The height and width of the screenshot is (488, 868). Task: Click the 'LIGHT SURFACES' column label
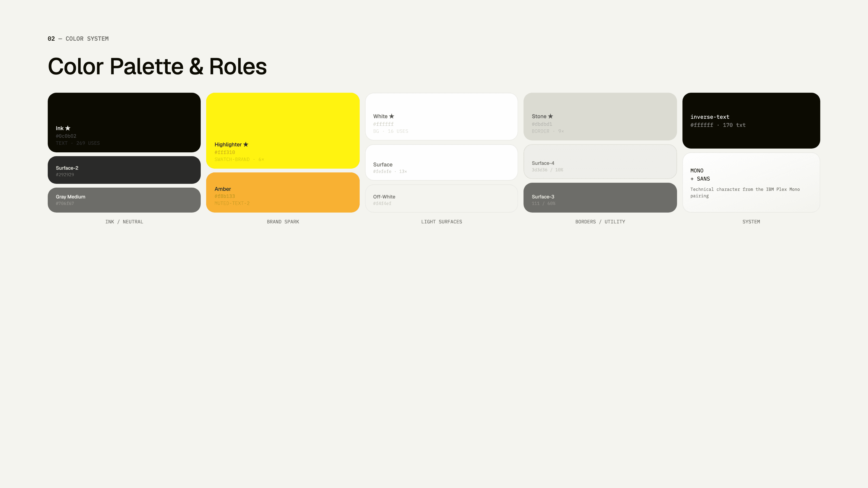(x=441, y=221)
